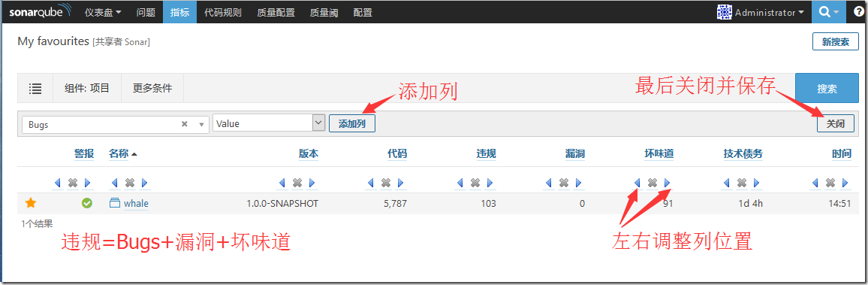
Task: Move the 技术债务 column right
Action: click(x=757, y=183)
